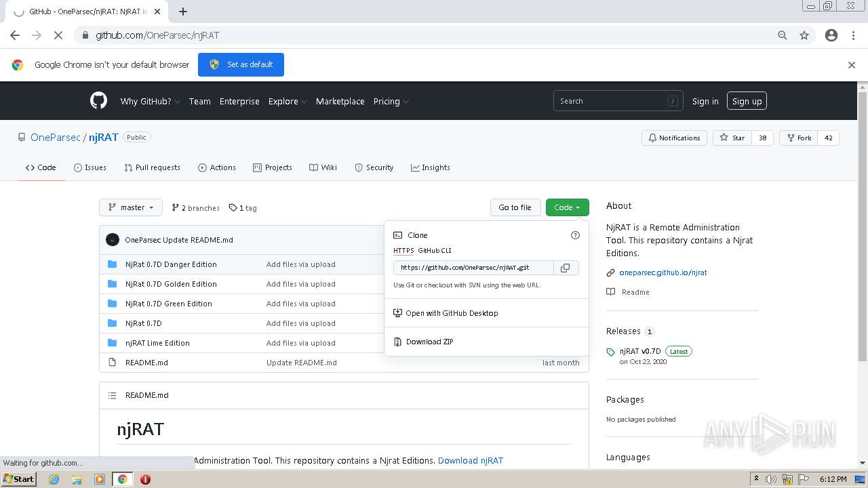Screen dimensions: 868x488
Task: Click the zoom magnifier icon in address bar
Action: (783, 35)
